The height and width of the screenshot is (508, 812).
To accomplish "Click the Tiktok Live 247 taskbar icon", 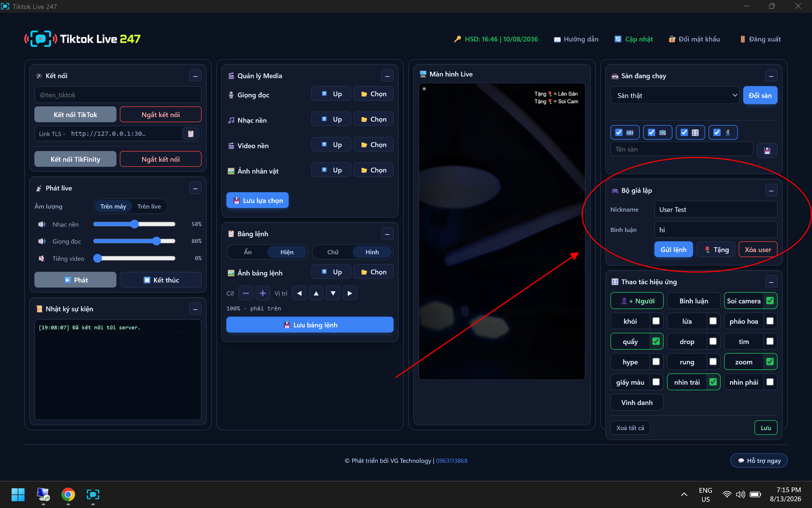I will pyautogui.click(x=93, y=494).
